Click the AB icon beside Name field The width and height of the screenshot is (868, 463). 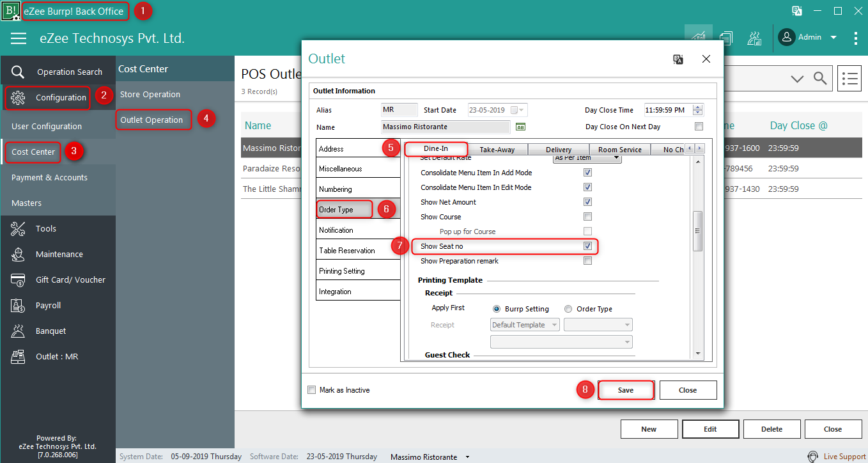pyautogui.click(x=520, y=127)
